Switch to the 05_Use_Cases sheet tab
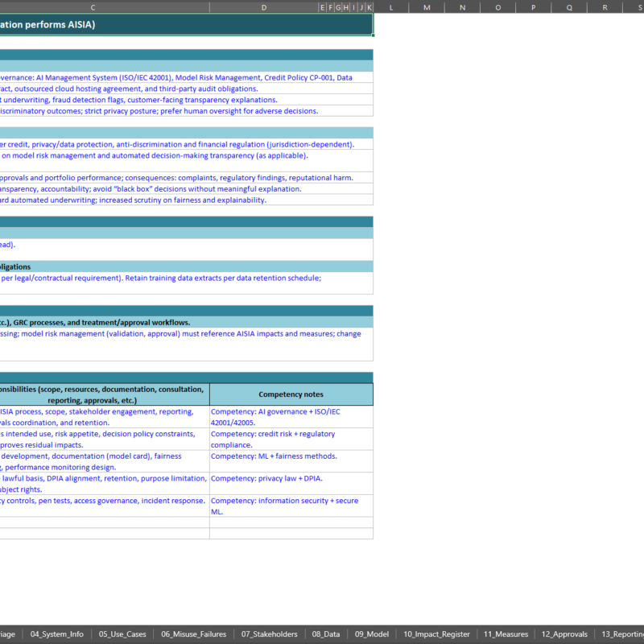Screen dimensions: 644x644 click(122, 634)
